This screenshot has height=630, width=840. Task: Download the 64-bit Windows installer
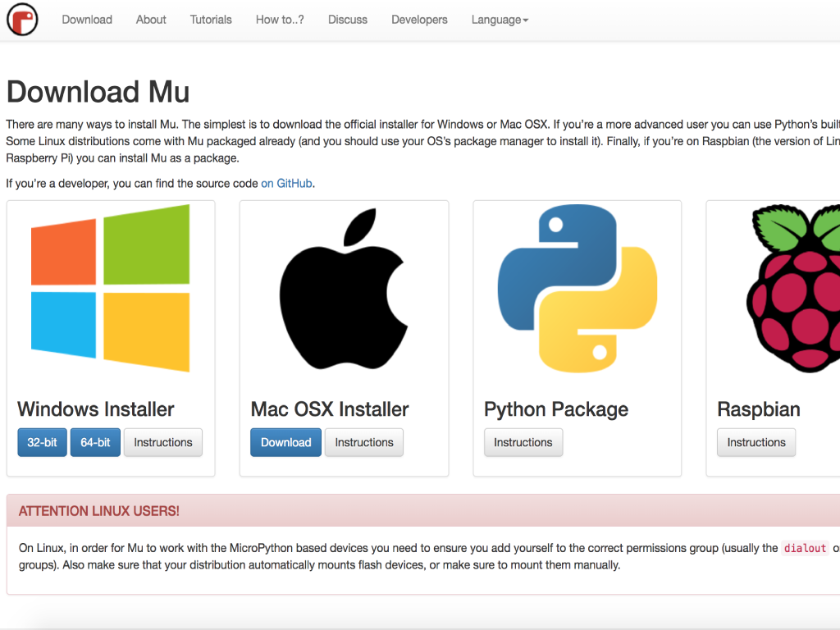[x=95, y=442]
